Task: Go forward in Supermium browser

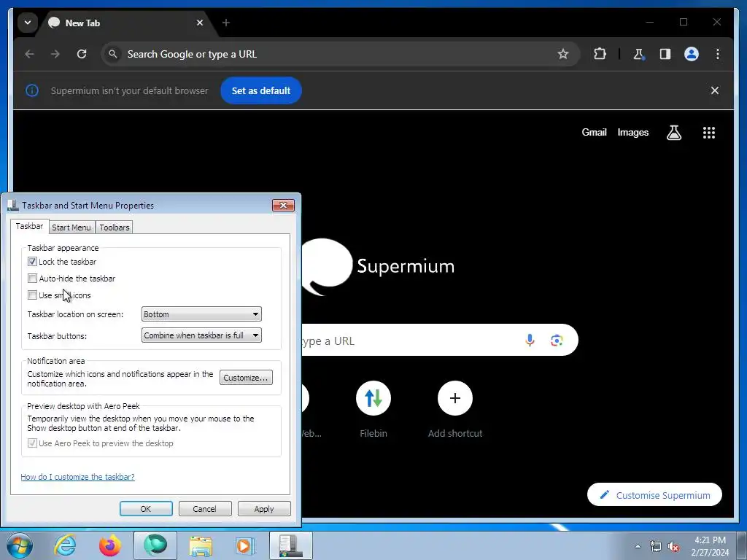Action: [55, 54]
